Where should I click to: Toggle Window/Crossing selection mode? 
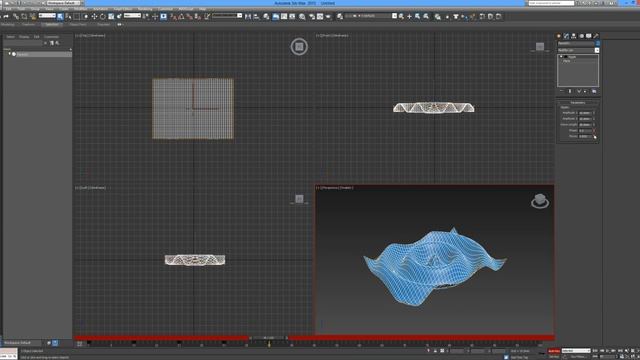(x=85, y=16)
